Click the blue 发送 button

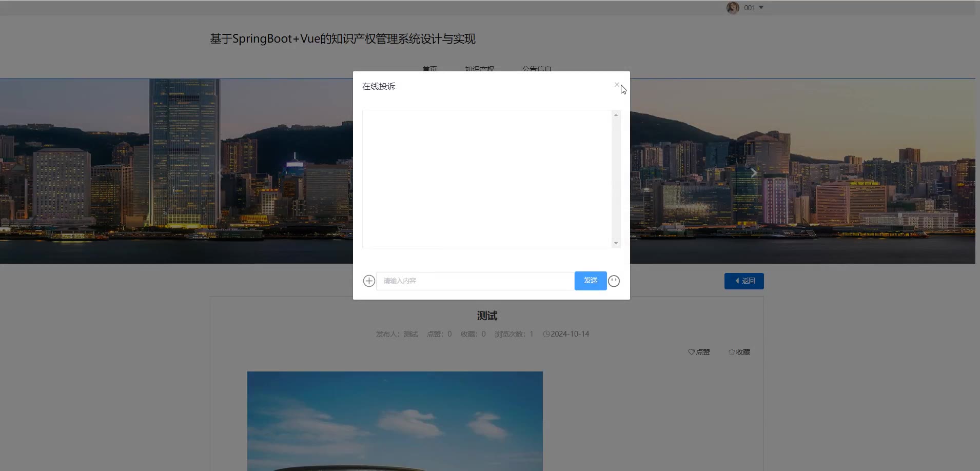click(x=590, y=281)
